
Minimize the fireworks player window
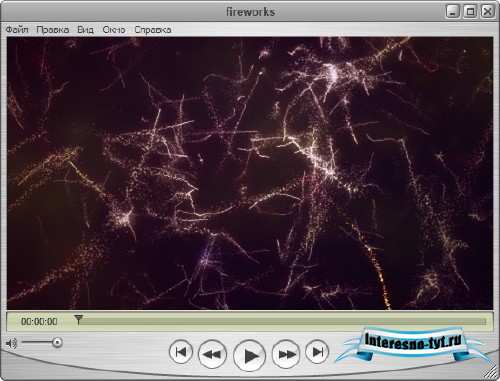pyautogui.click(x=452, y=12)
